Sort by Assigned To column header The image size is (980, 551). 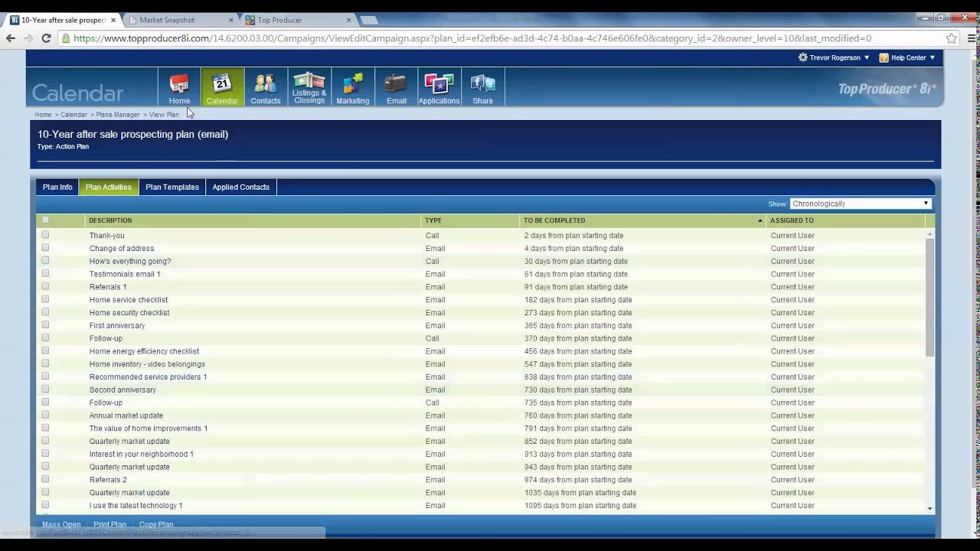(792, 220)
